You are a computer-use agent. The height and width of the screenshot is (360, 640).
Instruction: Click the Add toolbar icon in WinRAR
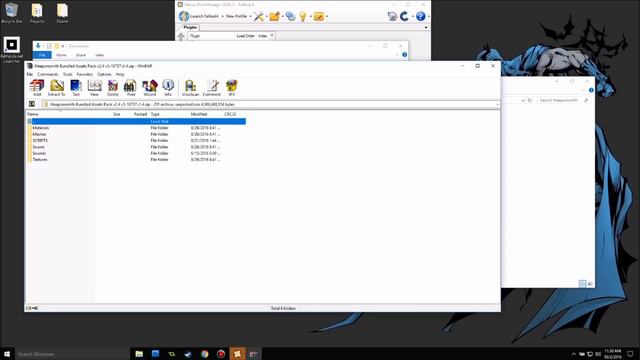point(37,87)
